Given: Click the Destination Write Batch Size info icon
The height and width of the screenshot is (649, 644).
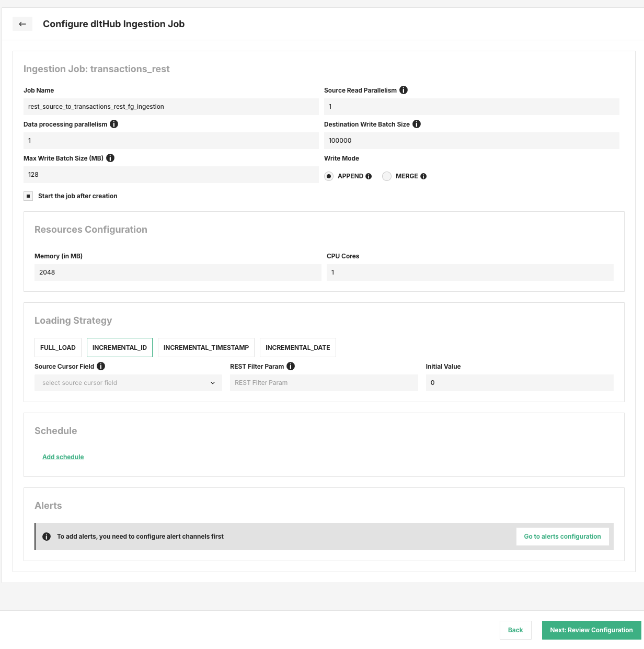Looking at the screenshot, I should pyautogui.click(x=417, y=124).
